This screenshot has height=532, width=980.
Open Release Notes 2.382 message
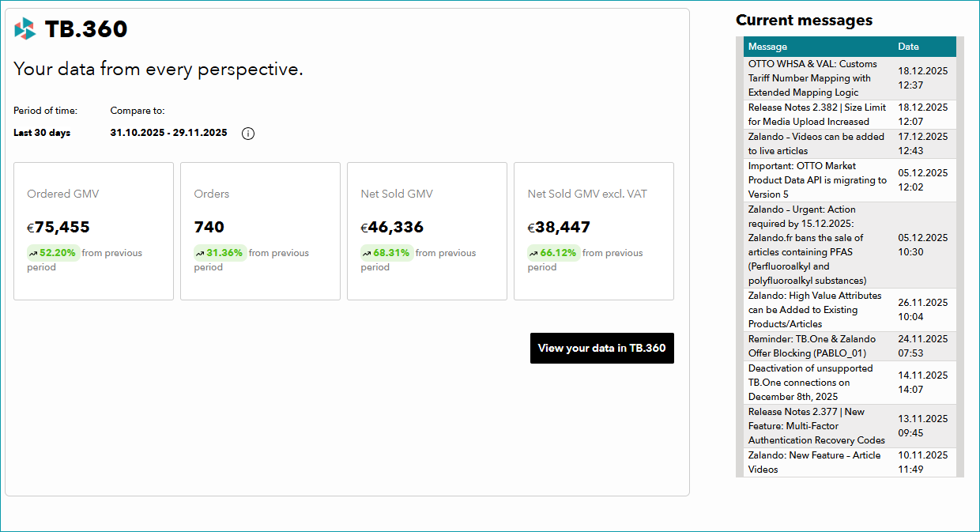coord(817,115)
